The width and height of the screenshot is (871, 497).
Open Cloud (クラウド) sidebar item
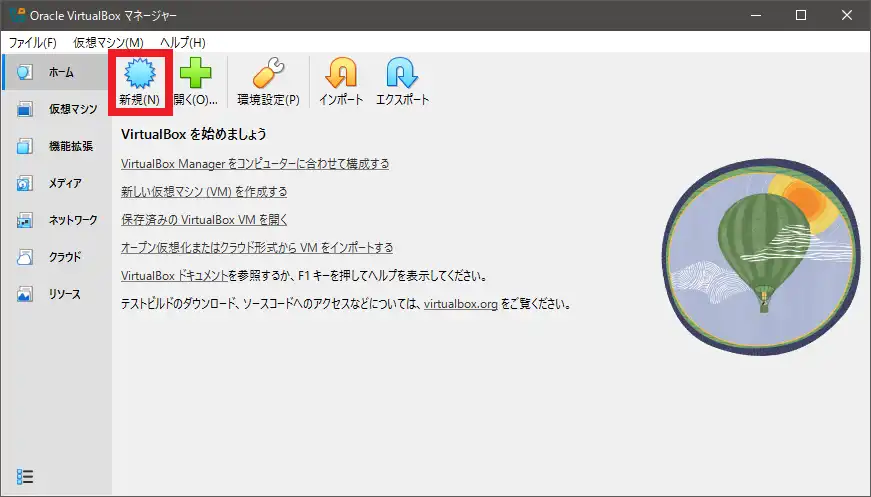point(56,257)
